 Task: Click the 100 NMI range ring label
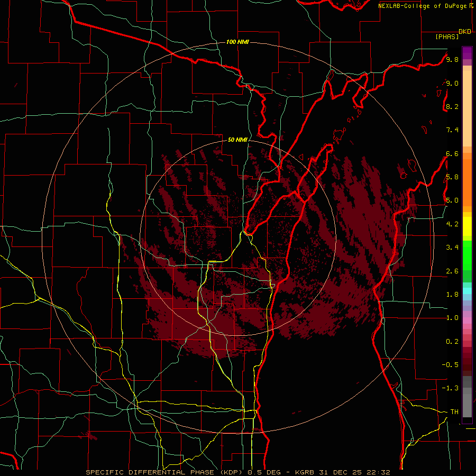[237, 42]
